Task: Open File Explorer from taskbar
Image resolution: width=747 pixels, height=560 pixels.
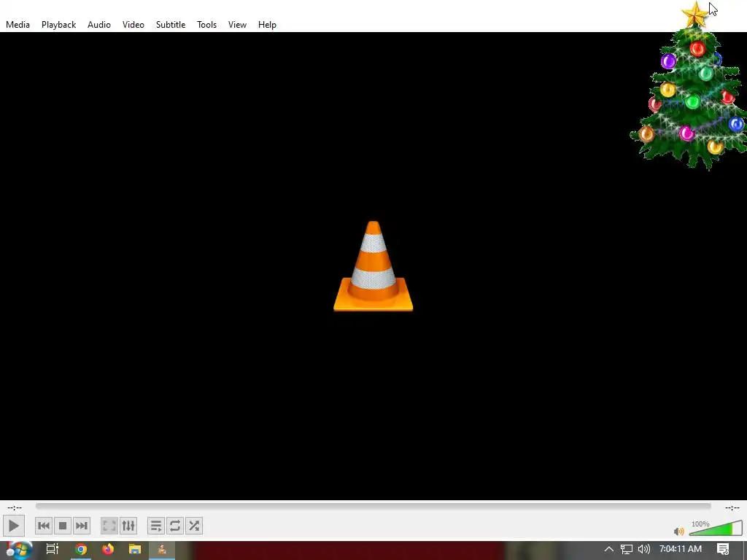Action: coord(135,550)
